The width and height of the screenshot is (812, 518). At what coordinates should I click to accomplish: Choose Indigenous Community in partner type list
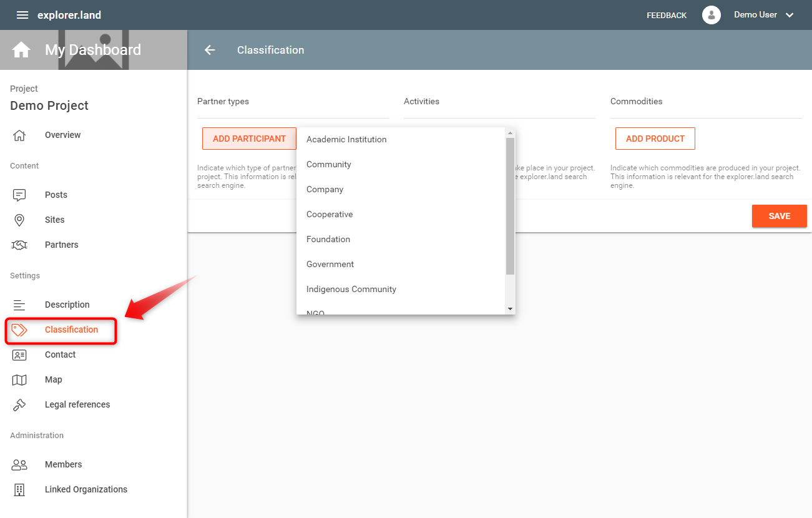pos(351,289)
